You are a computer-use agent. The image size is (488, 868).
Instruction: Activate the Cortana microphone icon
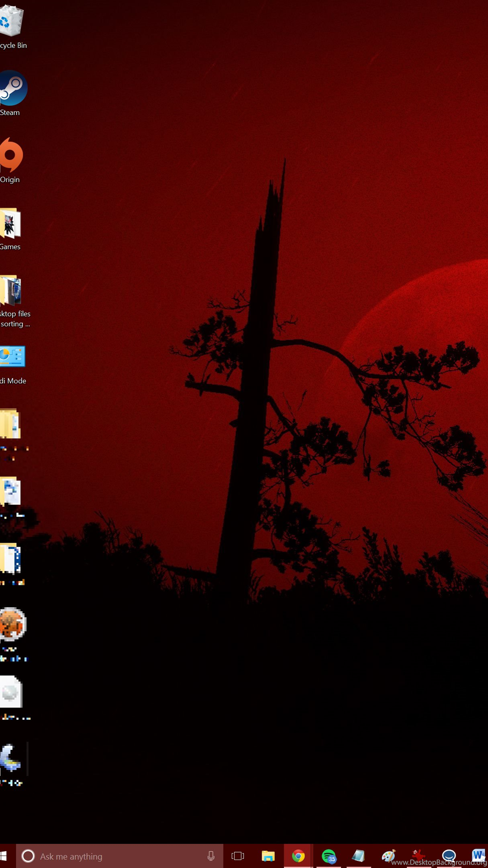pyautogui.click(x=211, y=856)
